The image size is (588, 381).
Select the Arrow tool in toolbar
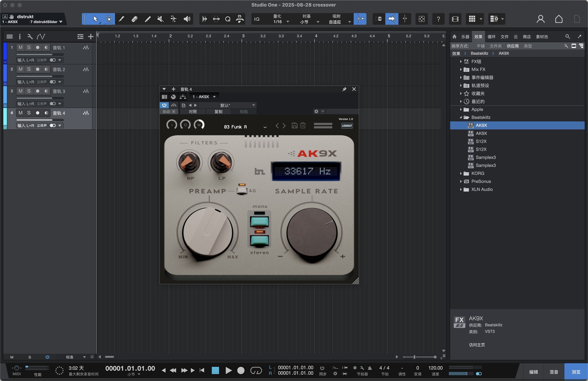coord(95,19)
